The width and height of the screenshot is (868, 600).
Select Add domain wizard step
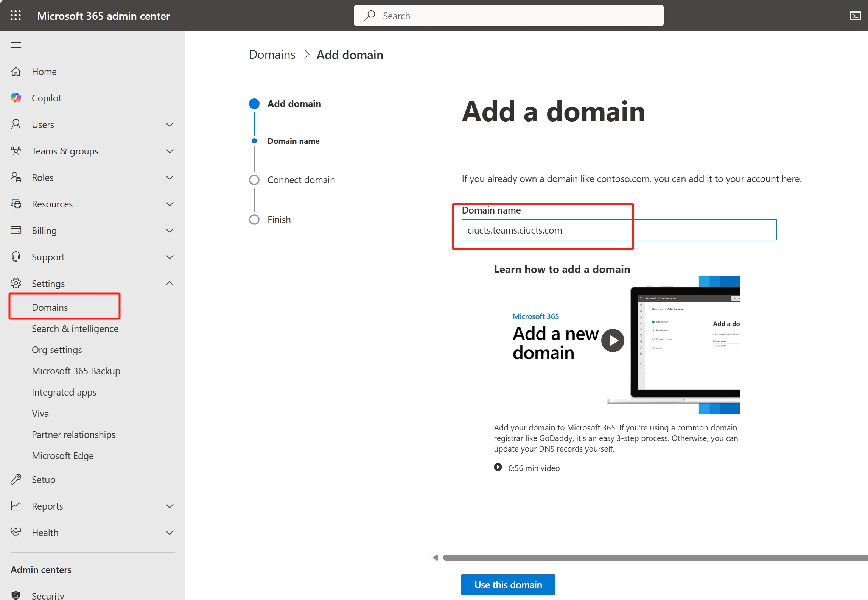(294, 104)
